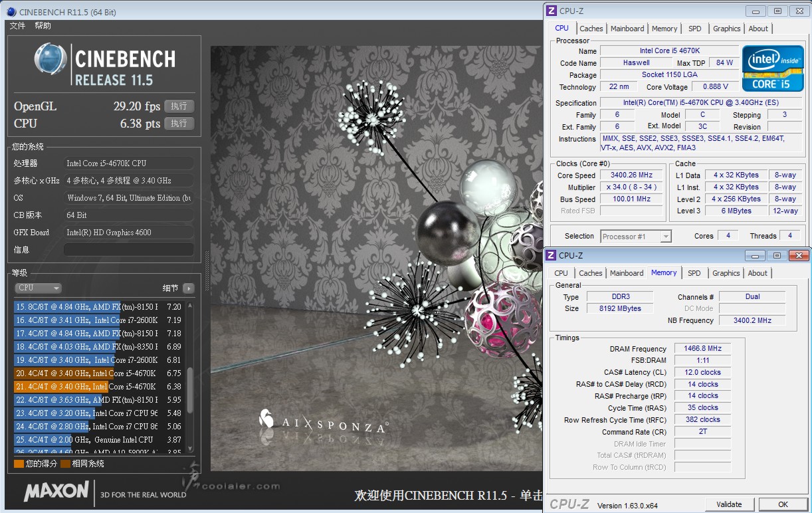Click the Core Voltage value 0.888 V
This screenshot has height=513, width=812.
point(715,86)
